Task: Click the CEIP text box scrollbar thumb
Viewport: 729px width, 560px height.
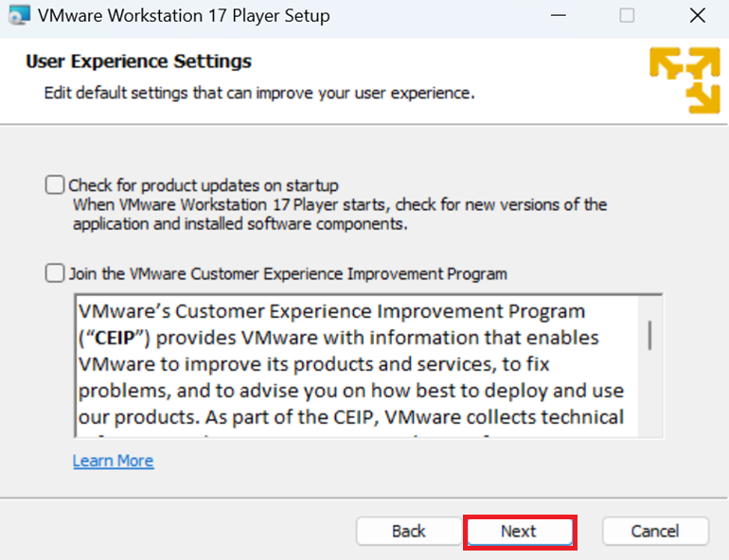Action: [649, 335]
